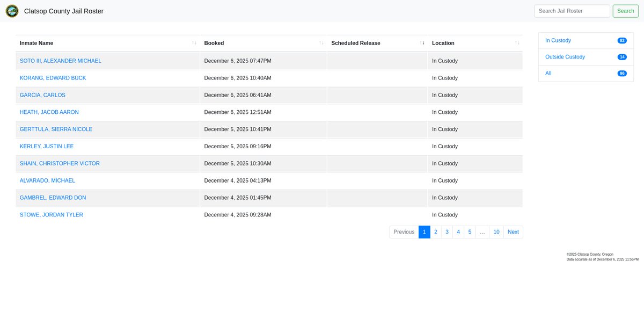The image size is (644, 333).
Task: Open KERLEY, JUSTIN LEE record
Action: (x=47, y=147)
